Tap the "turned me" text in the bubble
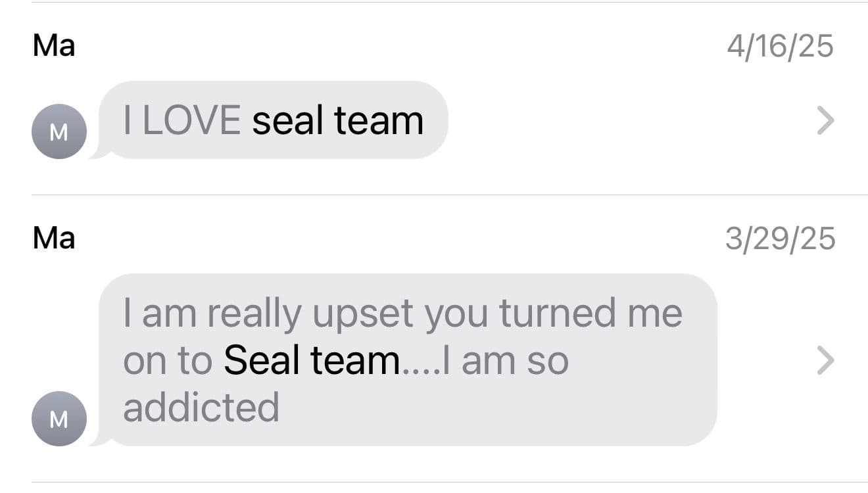The width and height of the screenshot is (868, 493). tap(591, 313)
